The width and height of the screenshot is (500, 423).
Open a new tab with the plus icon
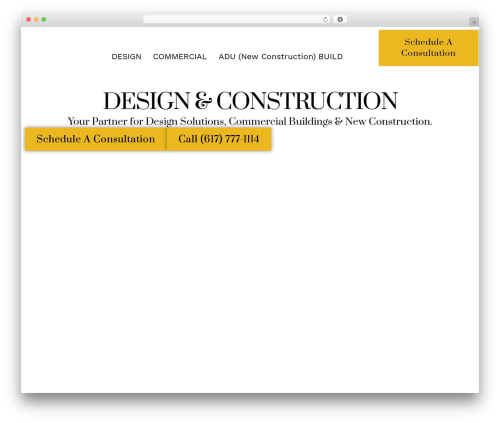click(474, 22)
